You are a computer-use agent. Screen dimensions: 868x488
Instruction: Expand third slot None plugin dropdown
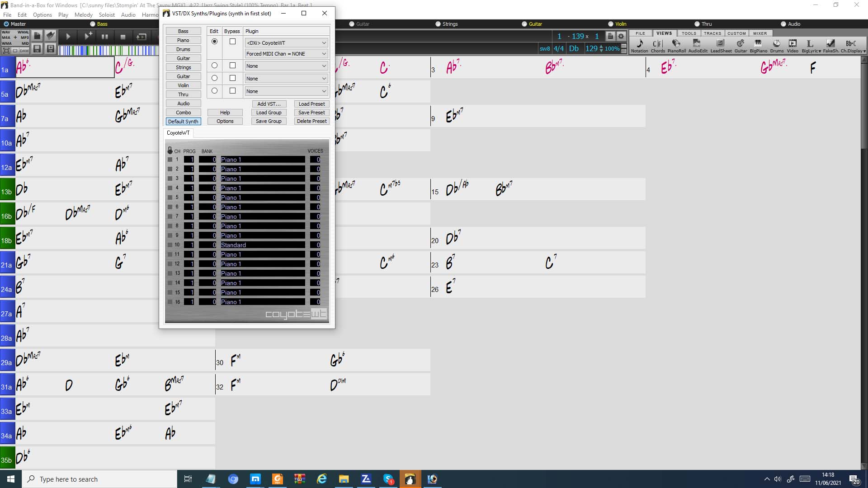point(286,79)
